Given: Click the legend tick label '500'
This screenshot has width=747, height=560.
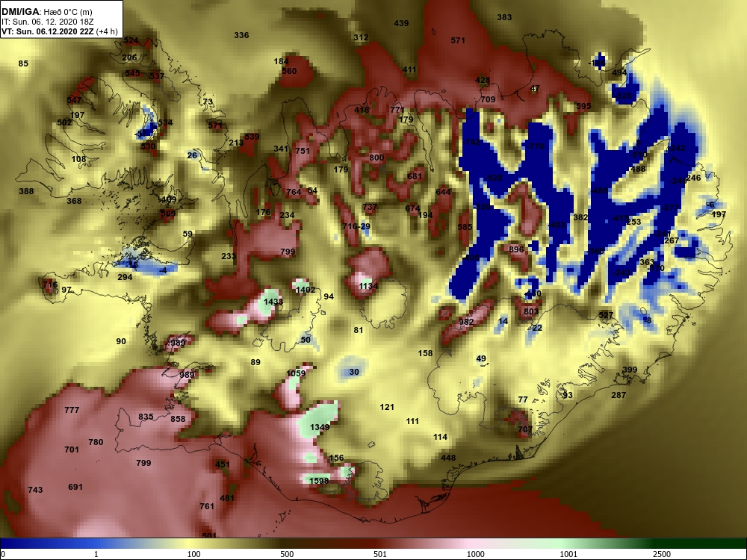Looking at the screenshot, I should pyautogui.click(x=287, y=554).
